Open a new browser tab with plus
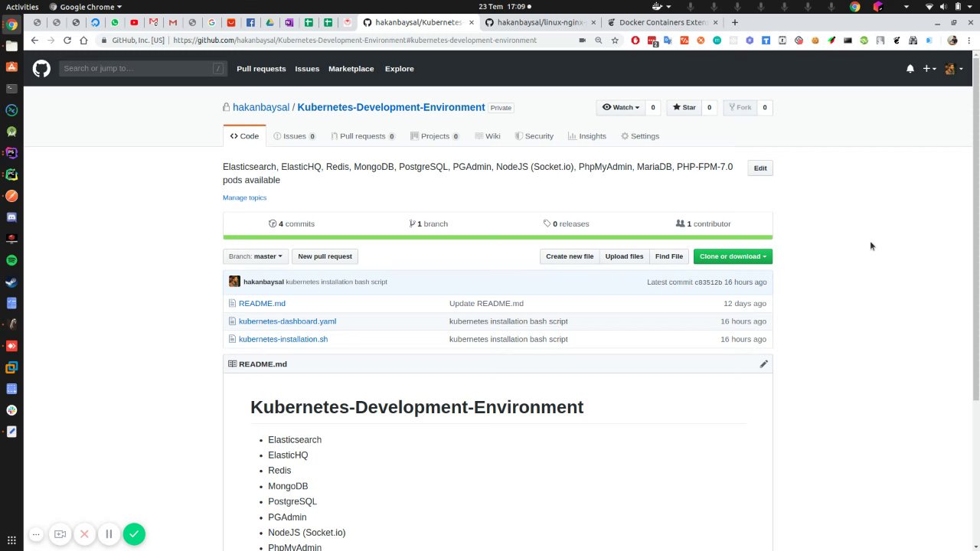The width and height of the screenshot is (980, 551). coord(735,22)
